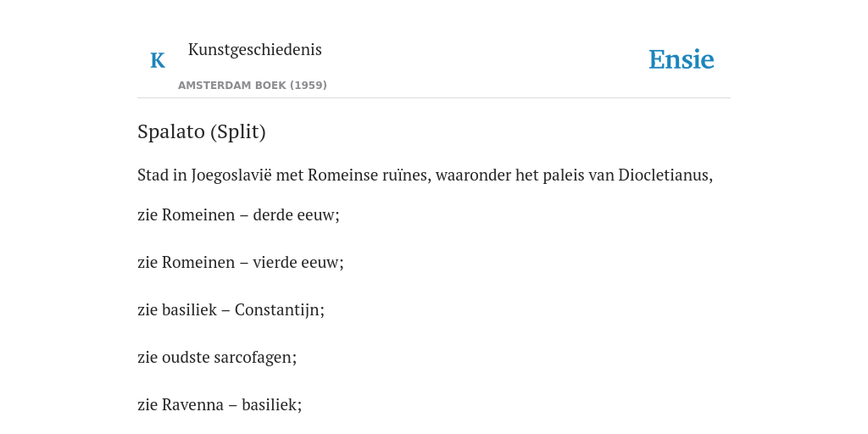Click '(Split)' in the article heading
Image resolution: width=868 pixels, height=434 pixels.
(x=238, y=131)
